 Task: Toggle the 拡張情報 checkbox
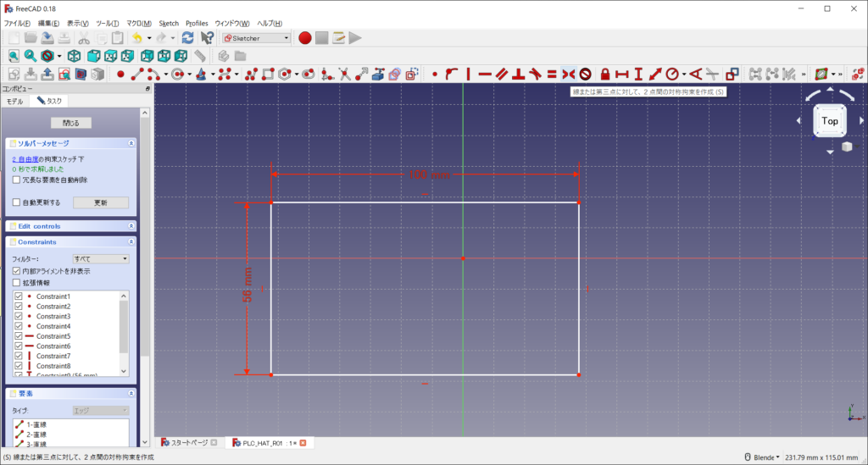17,282
